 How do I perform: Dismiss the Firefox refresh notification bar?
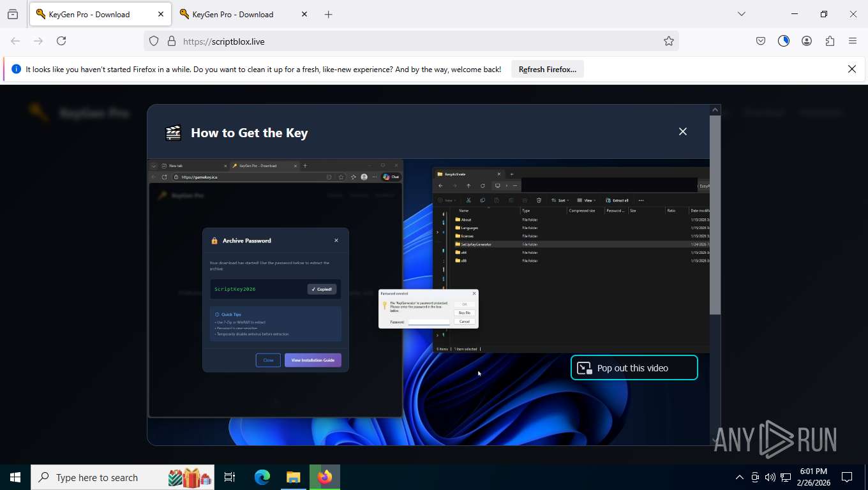point(851,69)
